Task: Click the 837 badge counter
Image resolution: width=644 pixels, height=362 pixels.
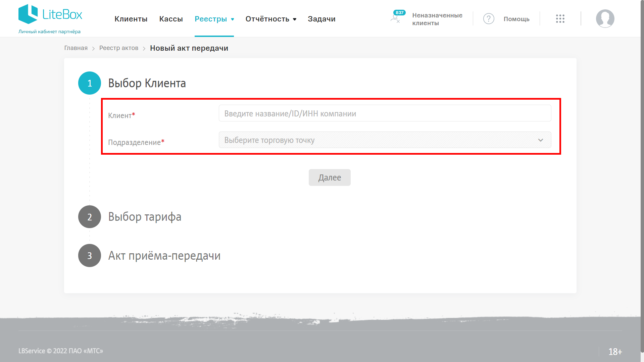Action: [x=399, y=13]
